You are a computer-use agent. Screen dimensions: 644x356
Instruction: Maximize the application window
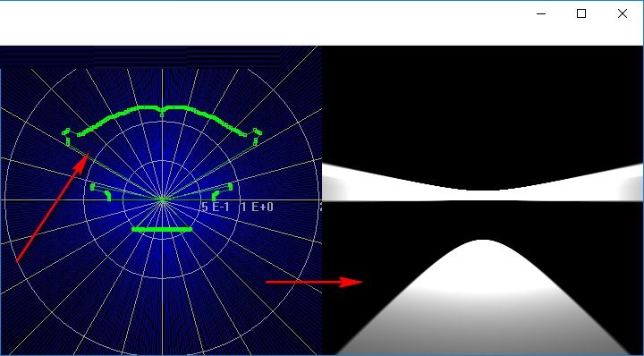(581, 13)
